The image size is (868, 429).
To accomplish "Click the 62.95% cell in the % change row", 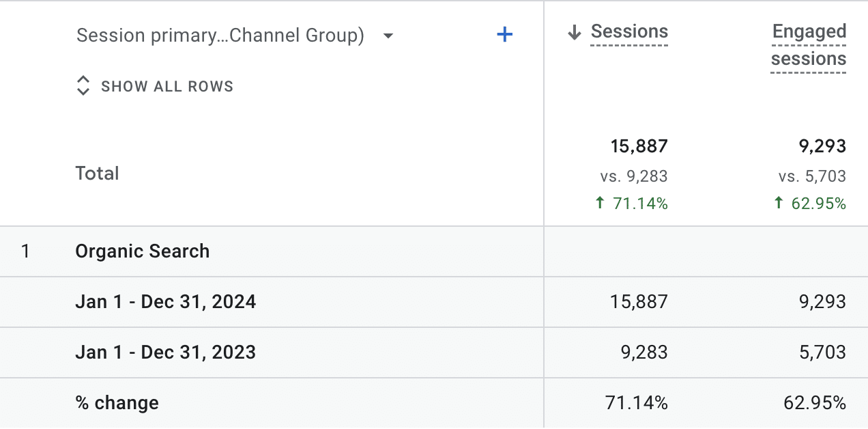I will coord(815,403).
